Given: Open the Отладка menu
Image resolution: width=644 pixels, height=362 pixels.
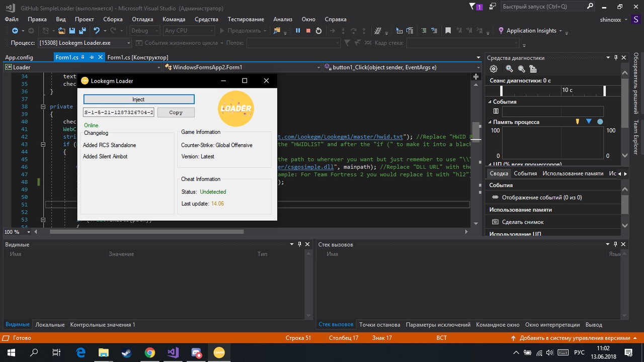Looking at the screenshot, I should 142,19.
